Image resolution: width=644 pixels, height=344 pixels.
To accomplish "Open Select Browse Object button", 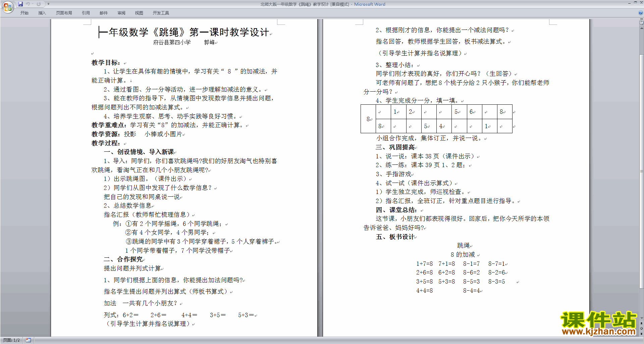I will pos(642,328).
